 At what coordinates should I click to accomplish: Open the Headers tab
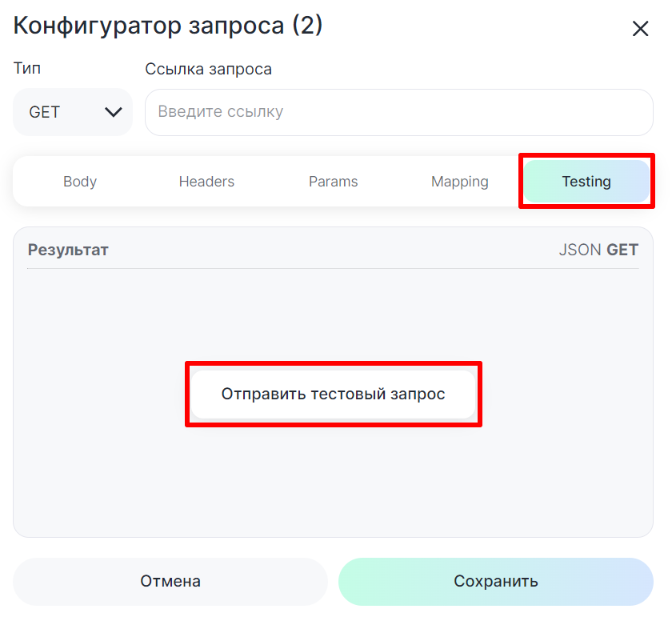(206, 182)
